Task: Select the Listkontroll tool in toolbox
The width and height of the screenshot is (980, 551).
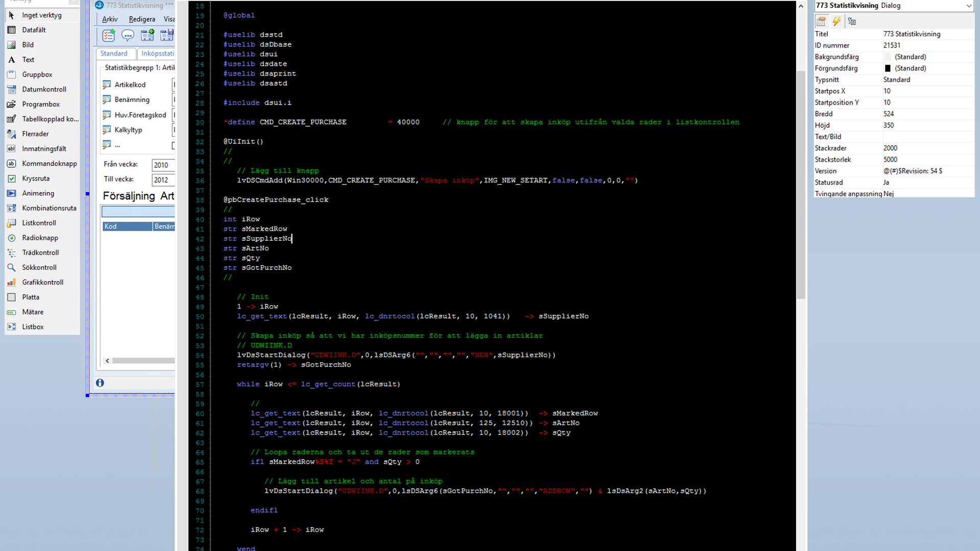Action: coord(39,223)
